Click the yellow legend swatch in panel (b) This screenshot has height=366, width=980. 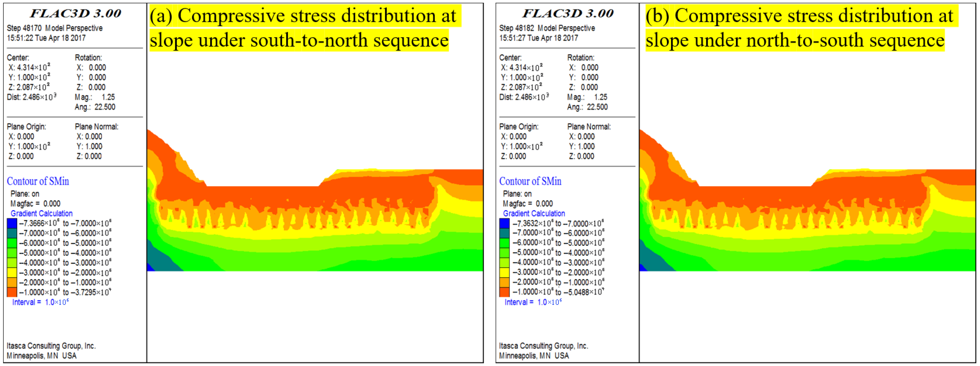(504, 272)
